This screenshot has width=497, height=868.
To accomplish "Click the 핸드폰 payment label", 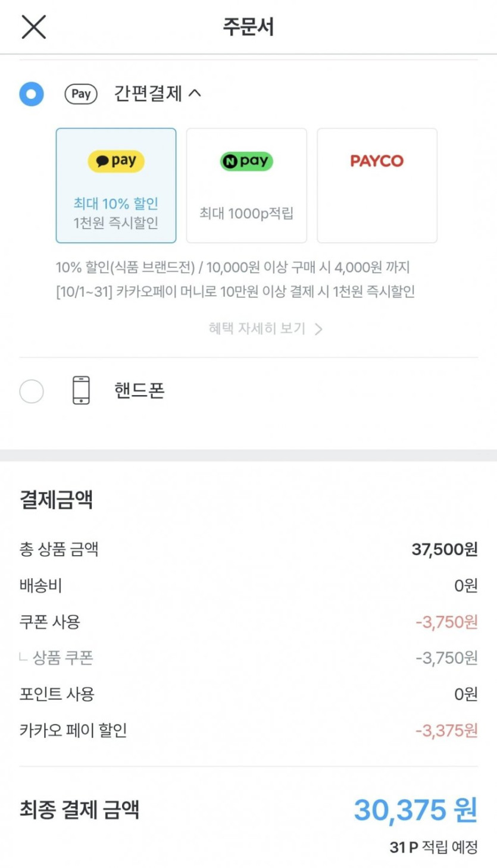I will click(139, 391).
